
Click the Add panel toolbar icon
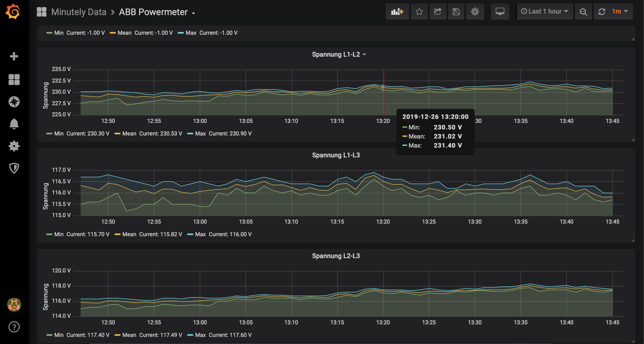tap(397, 12)
